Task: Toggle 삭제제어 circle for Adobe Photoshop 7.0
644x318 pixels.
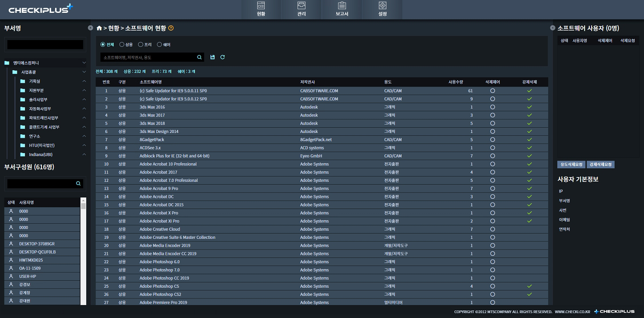Action: [x=493, y=270]
